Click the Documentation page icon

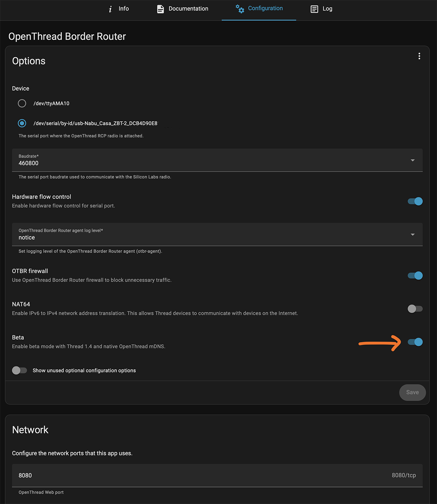[160, 9]
